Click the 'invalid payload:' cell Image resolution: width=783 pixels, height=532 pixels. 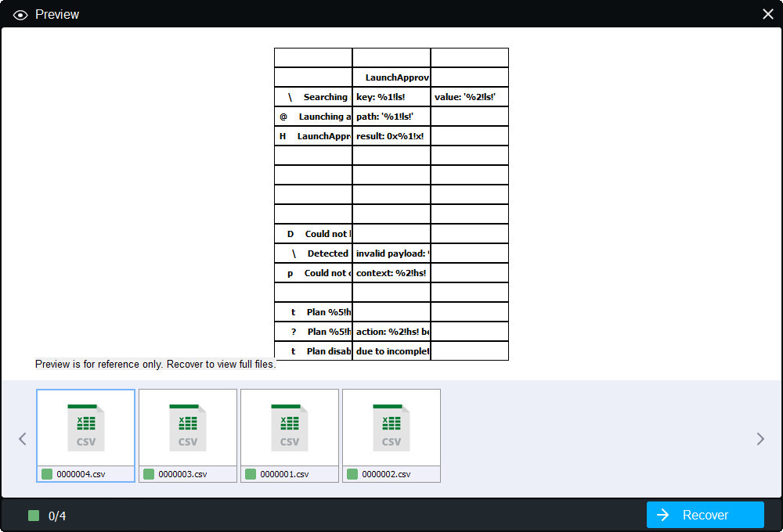pyautogui.click(x=391, y=253)
